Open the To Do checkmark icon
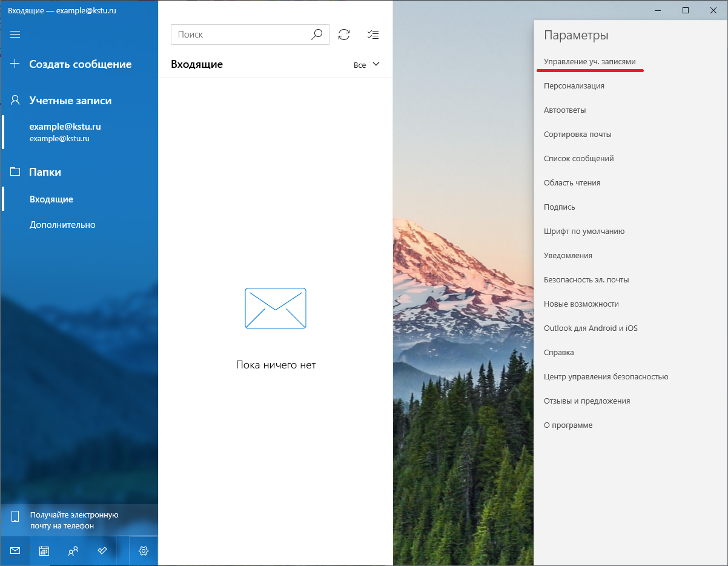 (x=102, y=551)
